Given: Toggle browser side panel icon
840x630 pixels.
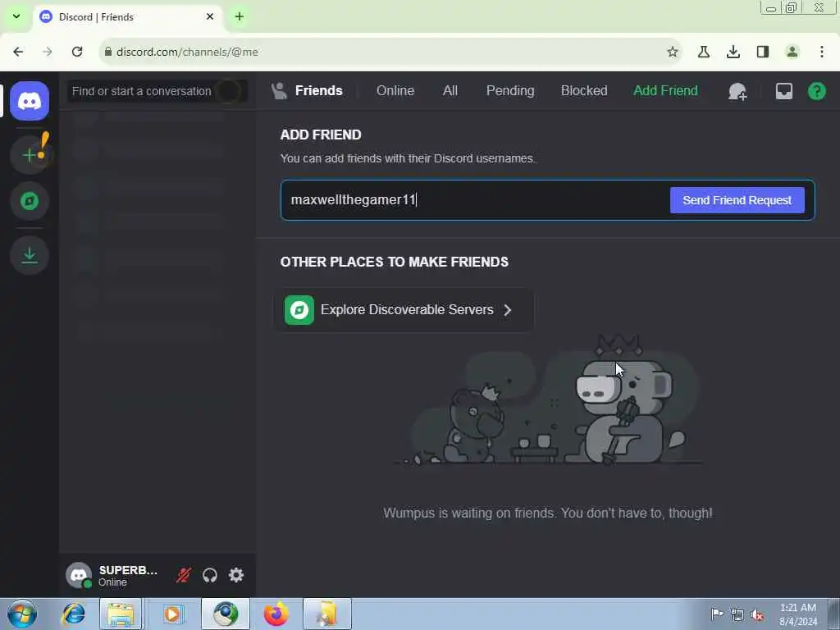Looking at the screenshot, I should (762, 52).
